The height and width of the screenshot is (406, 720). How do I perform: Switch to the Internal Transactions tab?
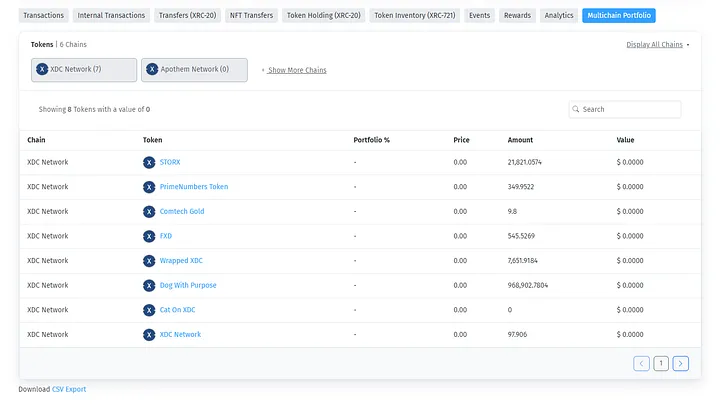[111, 16]
